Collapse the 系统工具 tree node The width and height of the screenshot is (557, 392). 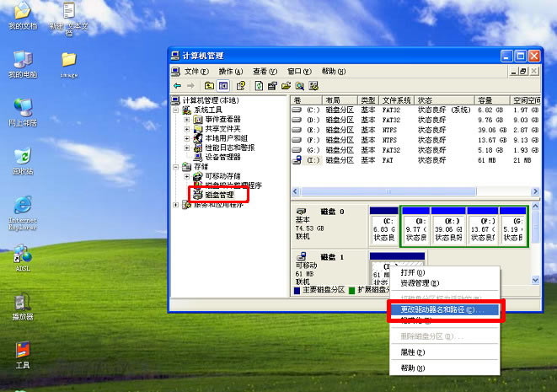pos(176,110)
